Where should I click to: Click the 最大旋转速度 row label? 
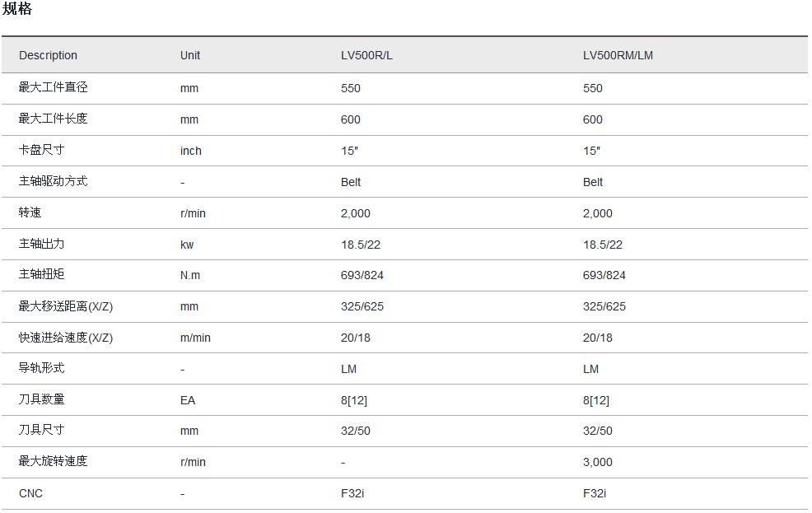point(53,461)
